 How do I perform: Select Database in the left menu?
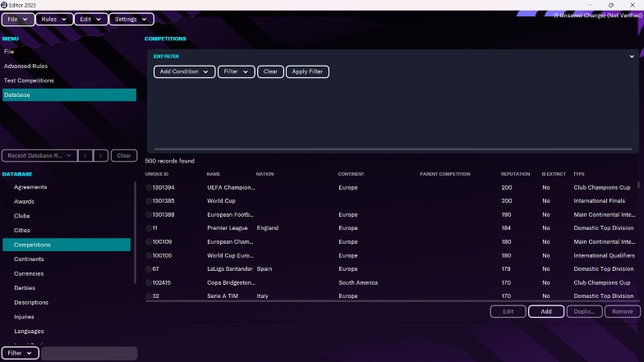(69, 95)
